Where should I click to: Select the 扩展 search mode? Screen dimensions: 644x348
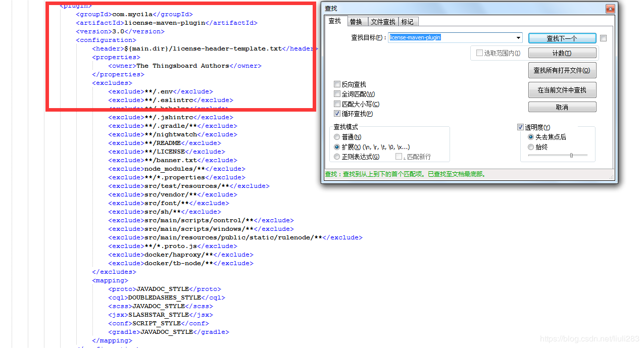tap(372, 147)
